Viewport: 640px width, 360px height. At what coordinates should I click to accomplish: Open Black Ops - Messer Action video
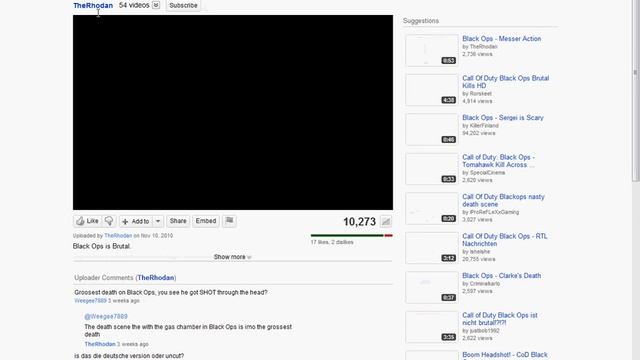502,39
